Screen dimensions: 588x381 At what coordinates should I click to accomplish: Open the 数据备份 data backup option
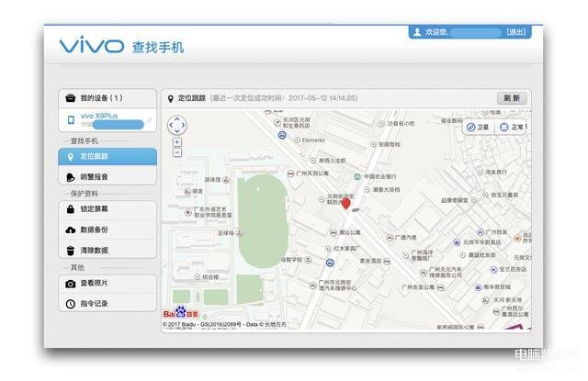(x=107, y=230)
